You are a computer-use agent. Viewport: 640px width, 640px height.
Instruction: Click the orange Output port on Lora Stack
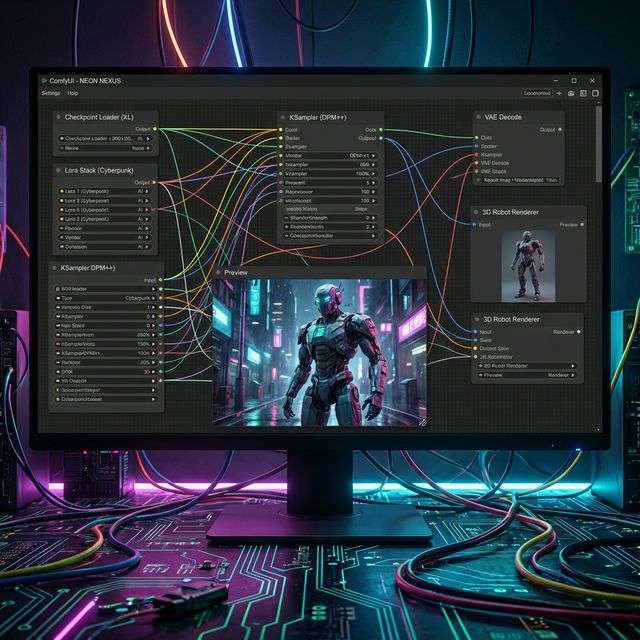(154, 182)
